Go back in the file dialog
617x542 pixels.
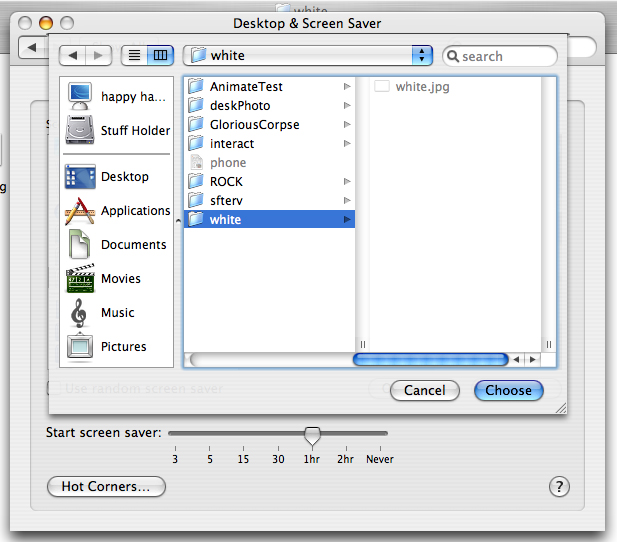tap(72, 55)
